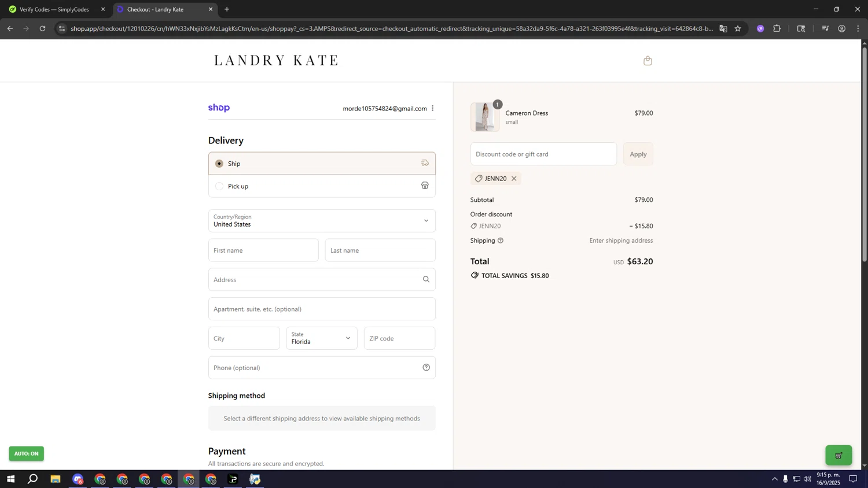Expand the Country/Region dropdown
Screen dimensions: 868x488
coord(322,221)
